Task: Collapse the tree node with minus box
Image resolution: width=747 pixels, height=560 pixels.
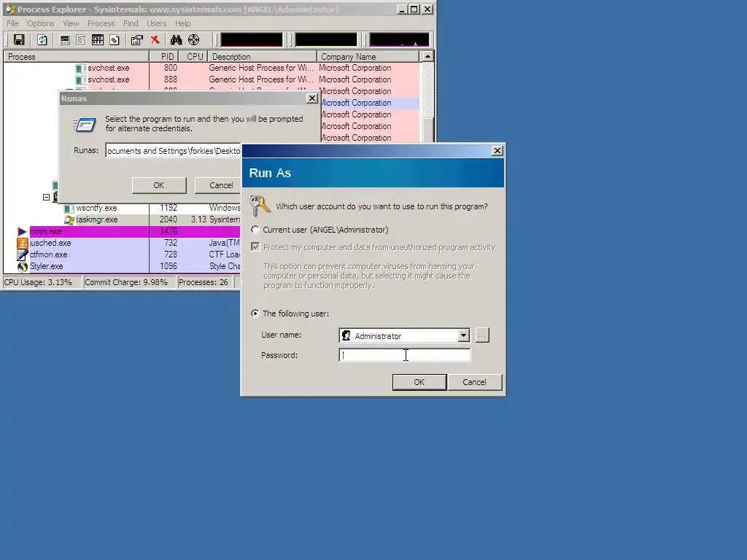Action: [46, 197]
